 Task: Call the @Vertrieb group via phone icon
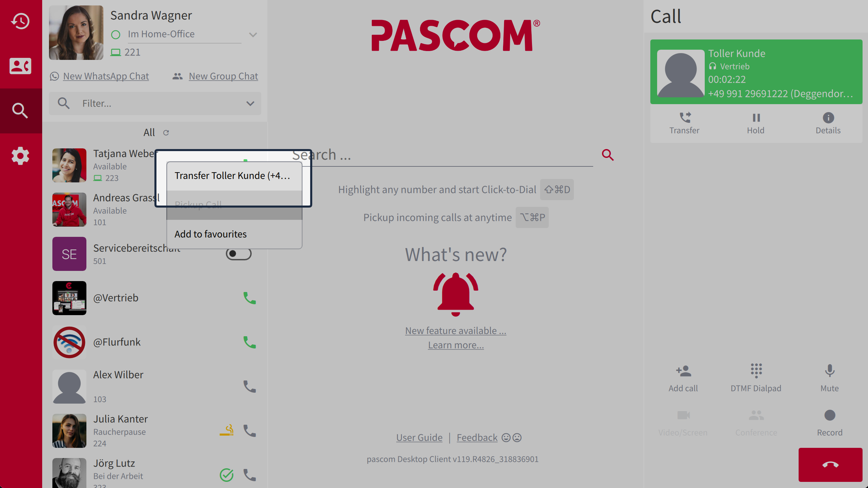(249, 298)
